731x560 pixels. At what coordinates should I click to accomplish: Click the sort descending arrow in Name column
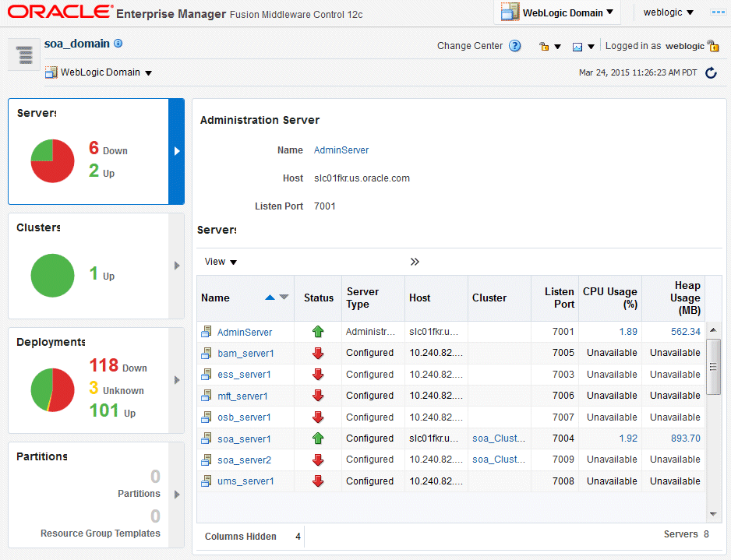[284, 298]
